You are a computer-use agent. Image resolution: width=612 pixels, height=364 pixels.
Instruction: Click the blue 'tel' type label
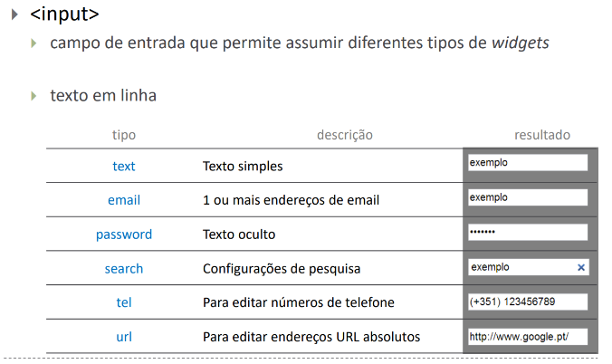click(124, 302)
